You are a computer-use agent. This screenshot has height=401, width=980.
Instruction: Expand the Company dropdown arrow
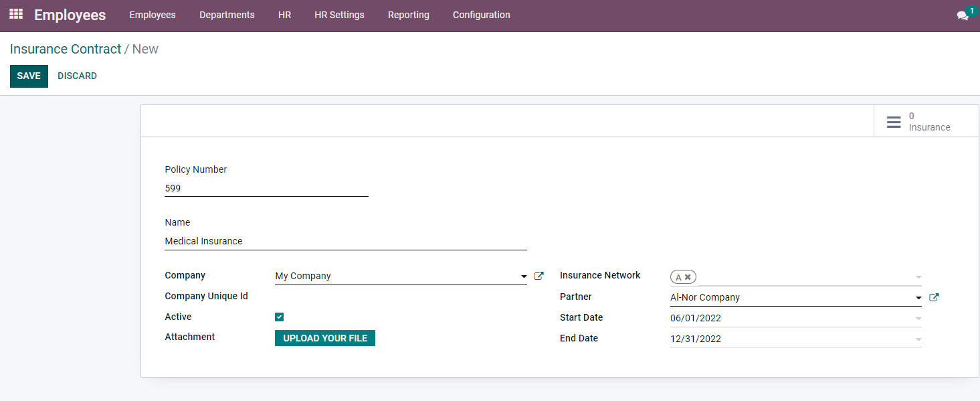coord(523,276)
